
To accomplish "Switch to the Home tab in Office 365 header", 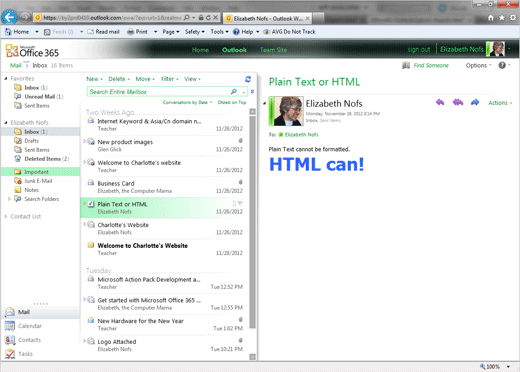I will [200, 50].
